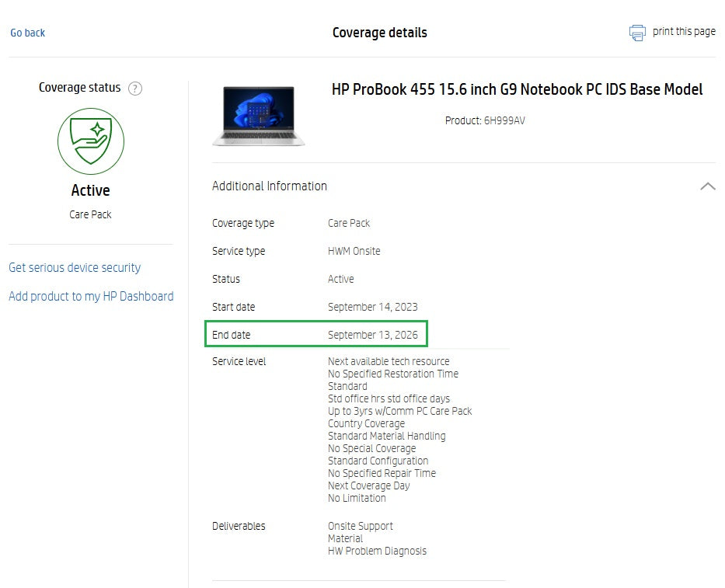Screen dimensions: 725x588
Task: Select the HP ProBook 455 product title
Action: tap(517, 89)
